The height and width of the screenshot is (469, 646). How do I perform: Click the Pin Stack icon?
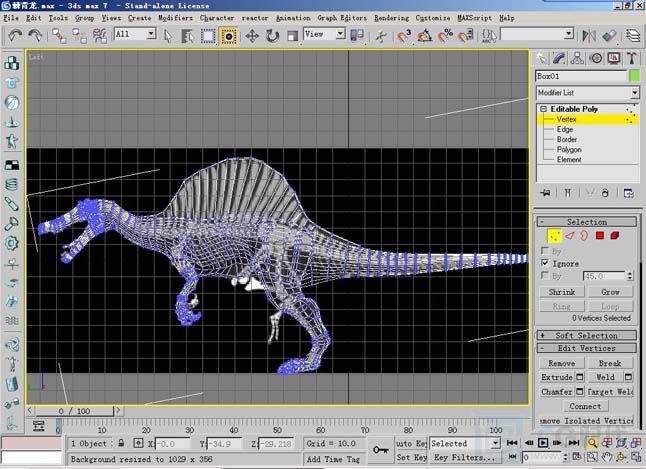[546, 193]
